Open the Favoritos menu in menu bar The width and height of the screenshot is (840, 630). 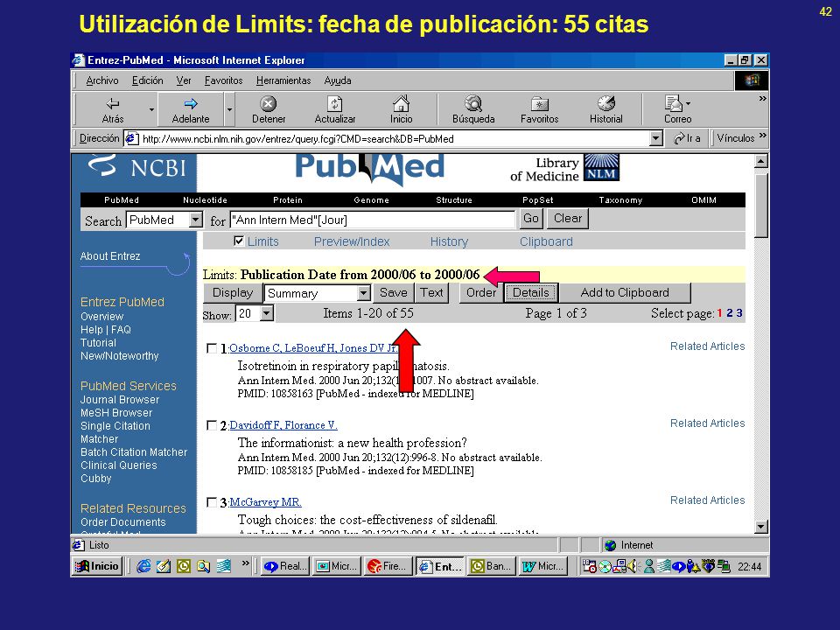pos(223,80)
